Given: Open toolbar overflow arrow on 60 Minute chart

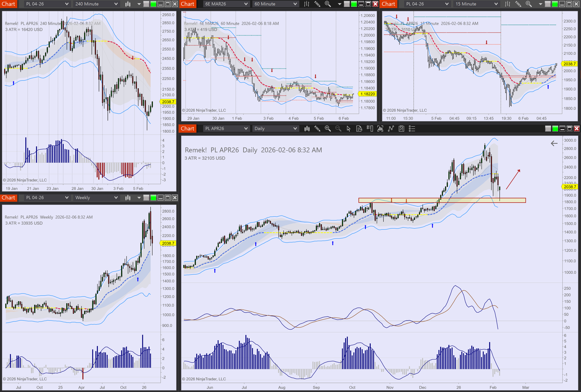Looking at the screenshot, I should tap(339, 4).
